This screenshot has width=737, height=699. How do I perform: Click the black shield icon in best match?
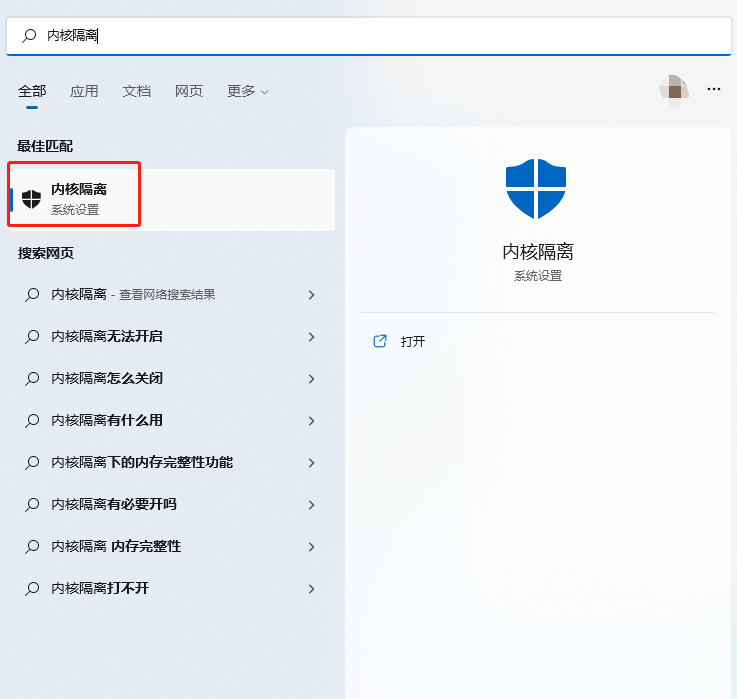[x=32, y=199]
